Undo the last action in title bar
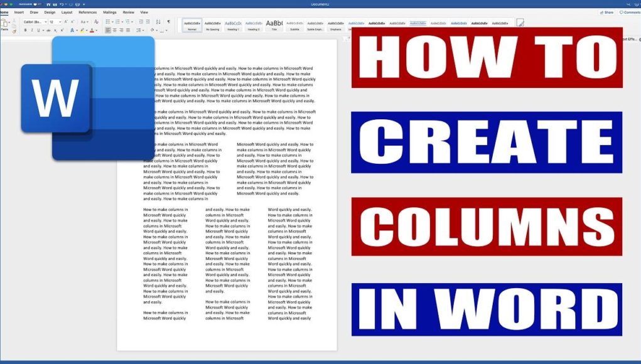The width and height of the screenshot is (641, 364). [62, 4]
